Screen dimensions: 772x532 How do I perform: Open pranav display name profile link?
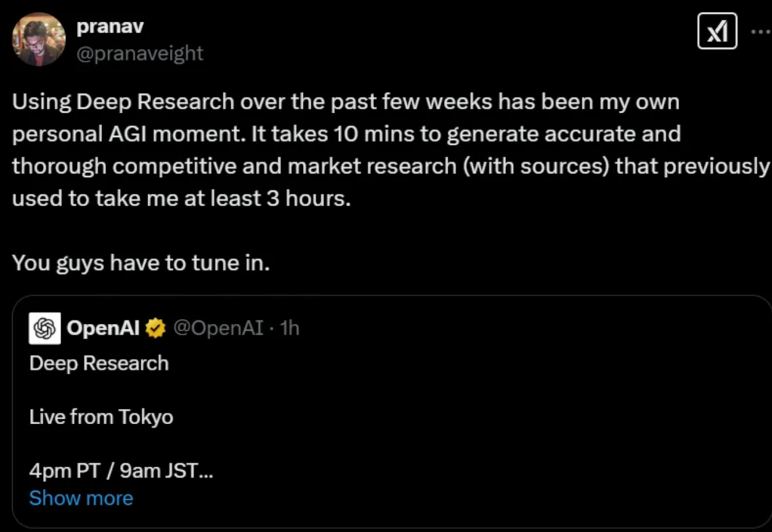point(110,26)
